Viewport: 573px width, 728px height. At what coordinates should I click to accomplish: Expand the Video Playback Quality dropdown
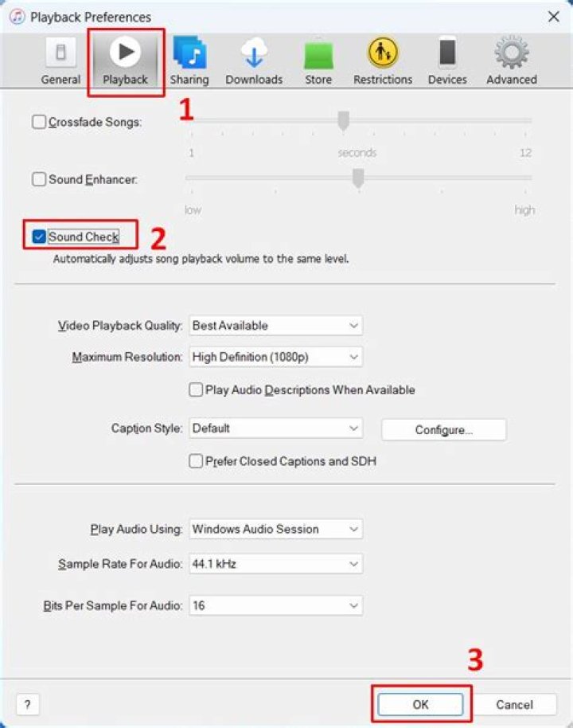tap(275, 326)
